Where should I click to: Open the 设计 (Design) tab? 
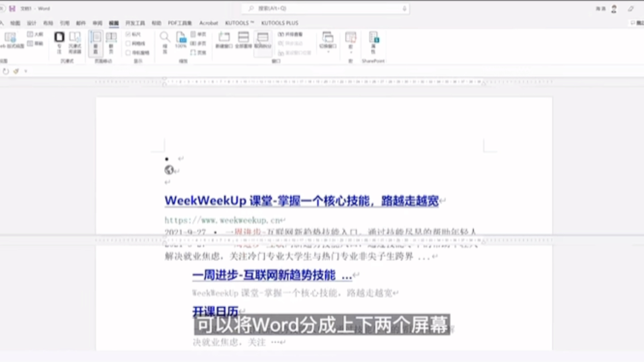31,23
